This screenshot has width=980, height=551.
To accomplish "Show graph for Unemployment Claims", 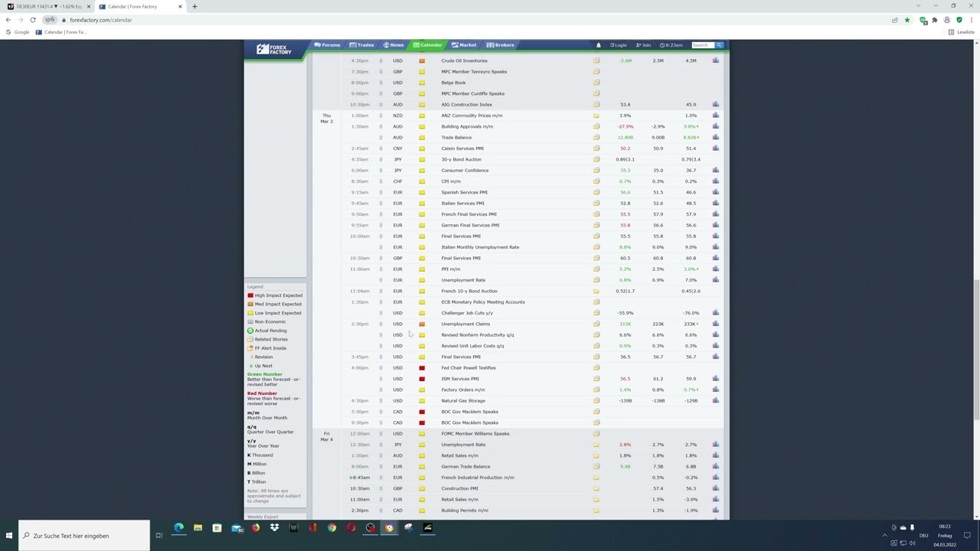I will coord(715,324).
